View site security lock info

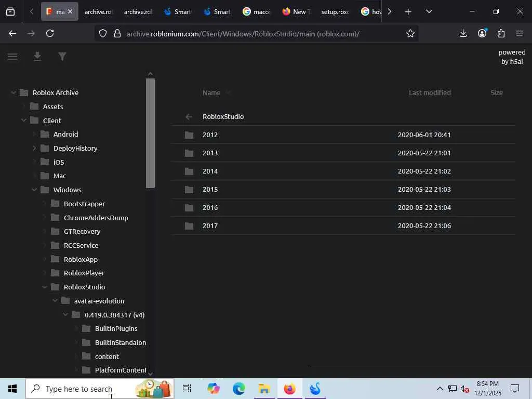point(117,33)
